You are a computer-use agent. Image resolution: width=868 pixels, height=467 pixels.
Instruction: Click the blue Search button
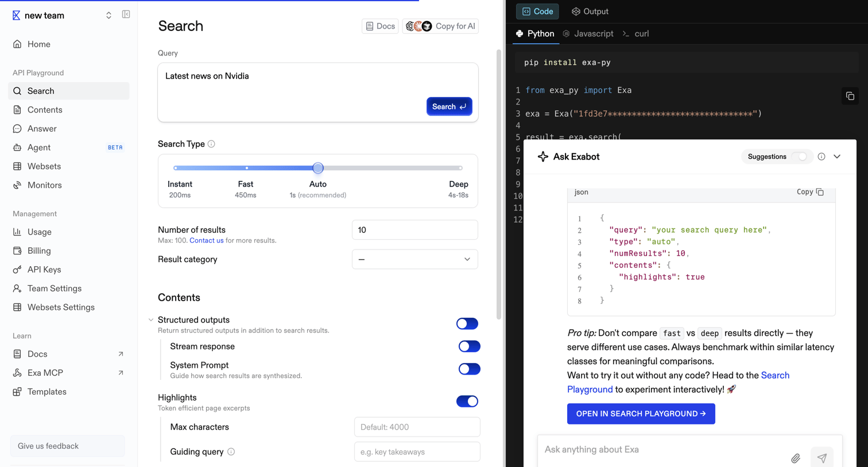point(449,107)
